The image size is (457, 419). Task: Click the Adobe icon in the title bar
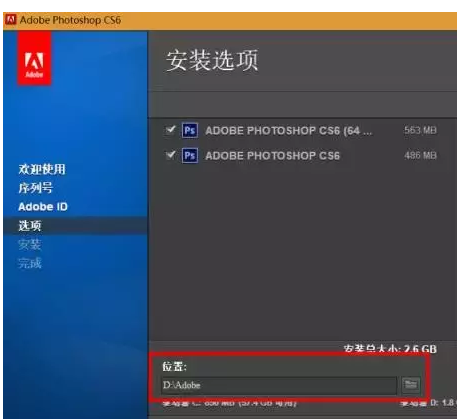(10, 20)
